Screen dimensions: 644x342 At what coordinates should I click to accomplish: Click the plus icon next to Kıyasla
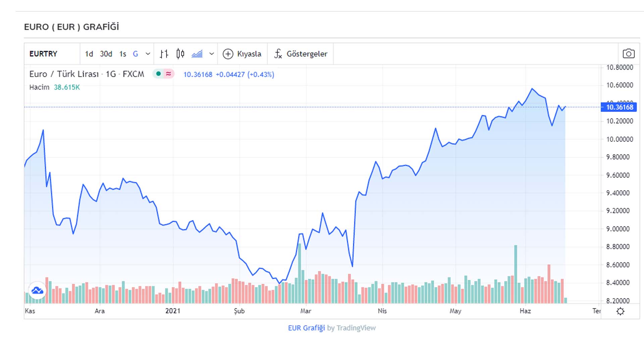(228, 54)
